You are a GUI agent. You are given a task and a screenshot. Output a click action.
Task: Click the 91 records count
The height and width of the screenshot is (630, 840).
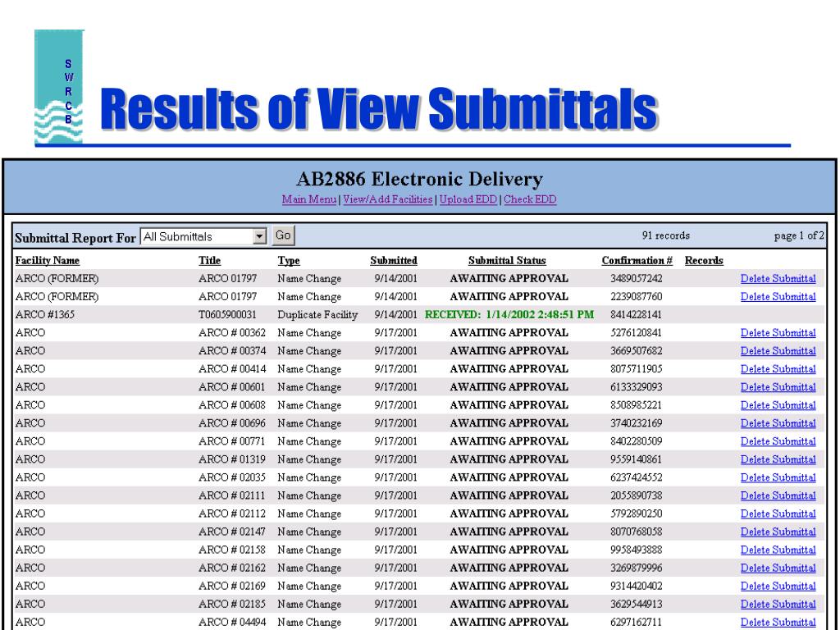click(666, 235)
